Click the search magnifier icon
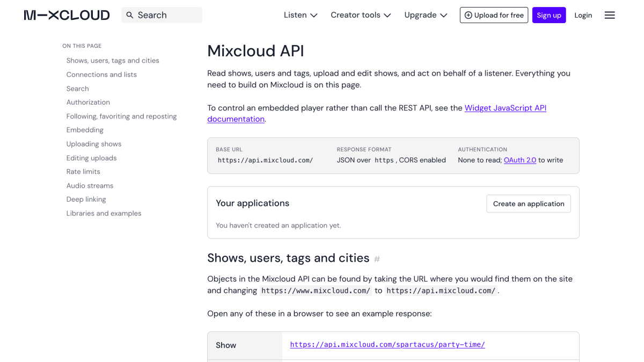 coord(130,15)
